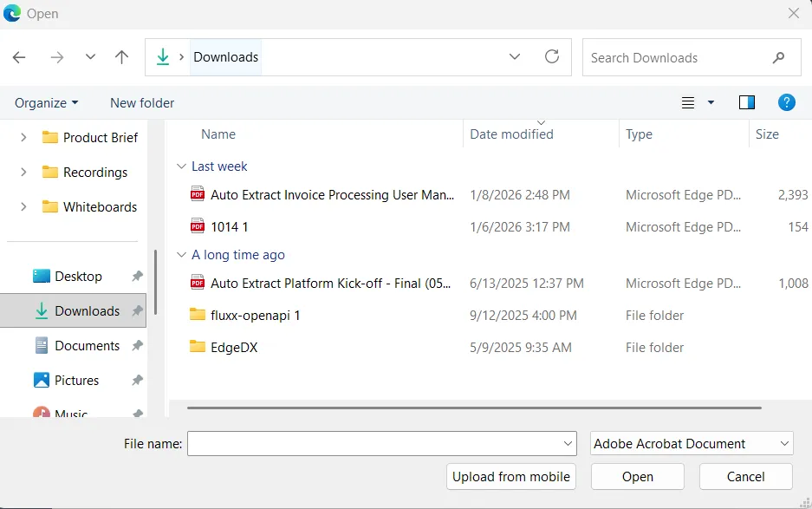Collapse the A long time ago group
This screenshot has width=812, height=509.
(x=181, y=255)
